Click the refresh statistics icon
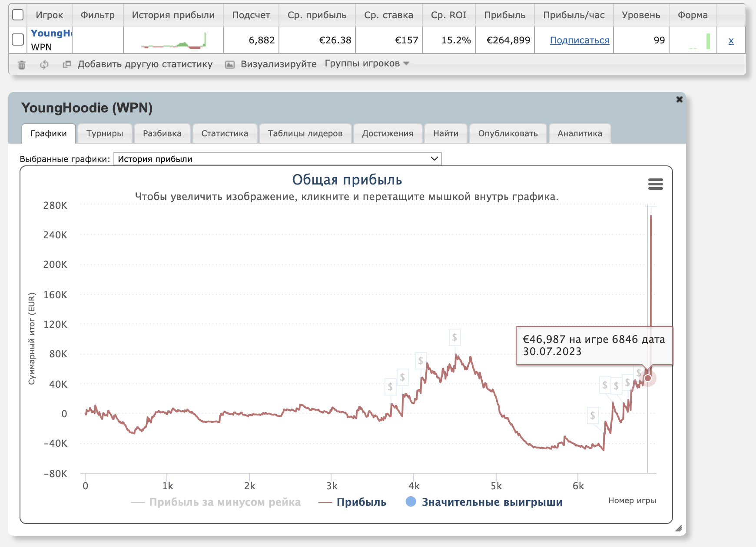 click(x=44, y=65)
